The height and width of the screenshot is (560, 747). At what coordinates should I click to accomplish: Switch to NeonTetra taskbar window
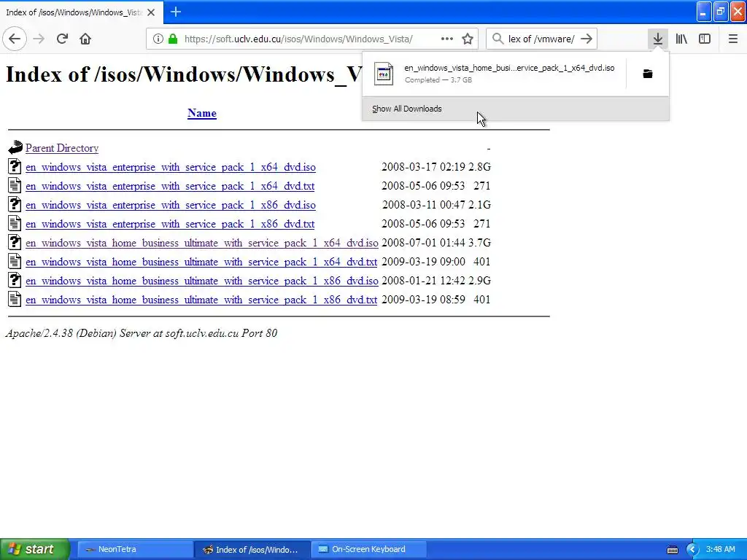pyautogui.click(x=135, y=549)
